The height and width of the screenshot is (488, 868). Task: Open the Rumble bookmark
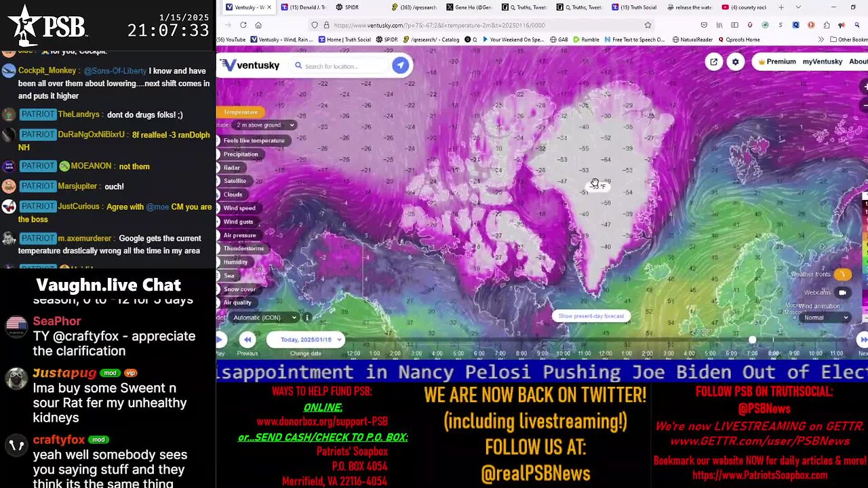(586, 39)
